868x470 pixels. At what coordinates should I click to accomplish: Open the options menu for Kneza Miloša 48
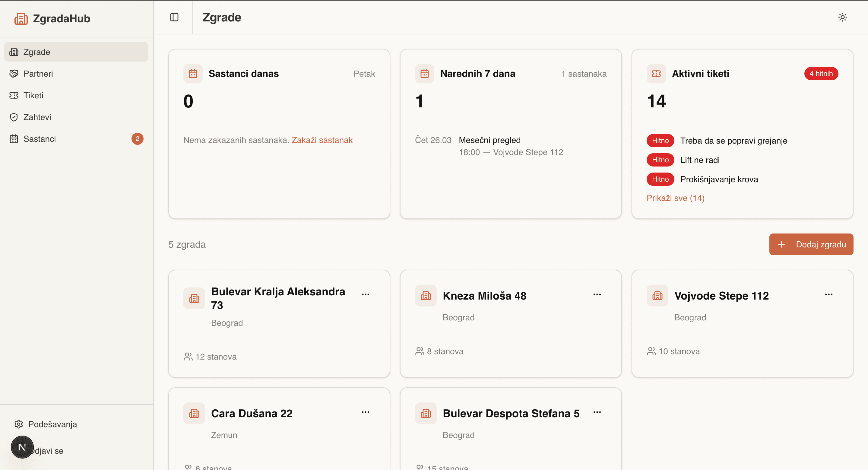(597, 294)
